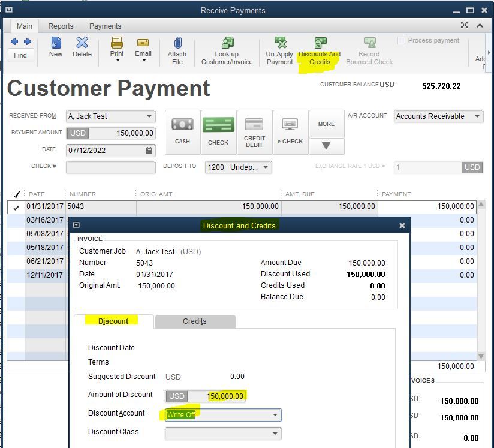Click payment cell 150,000.00 for invoice 5043
Screen dimensions: 494x448
[427, 206]
